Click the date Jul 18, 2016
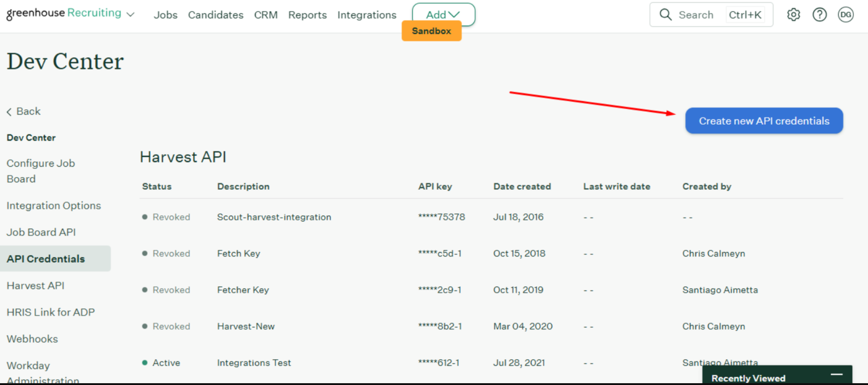 coord(518,217)
